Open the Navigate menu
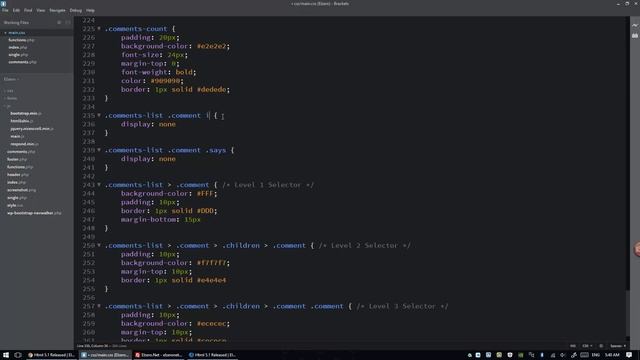This screenshot has height=360, width=640. point(57,10)
